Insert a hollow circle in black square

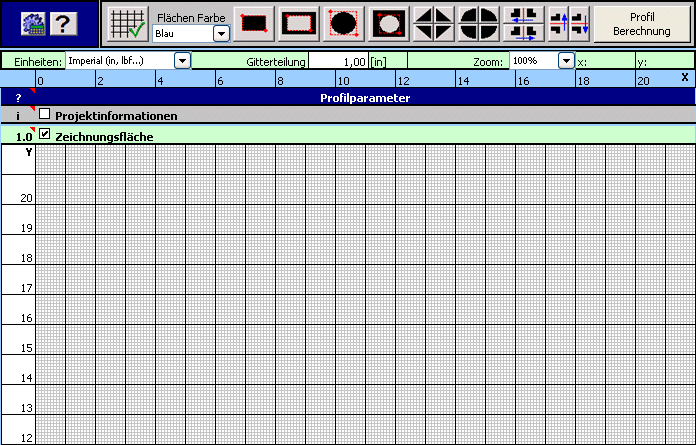[x=388, y=24]
